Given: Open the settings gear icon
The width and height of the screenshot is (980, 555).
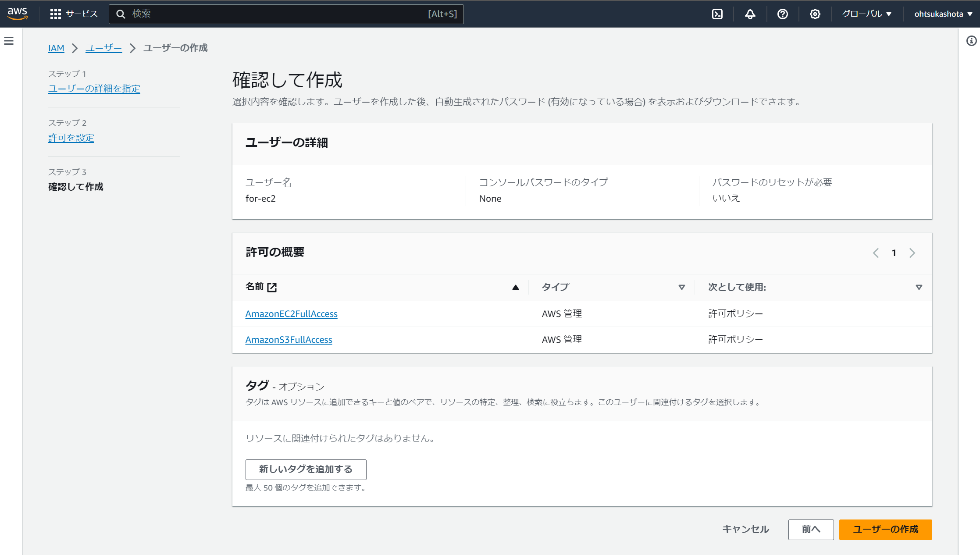Looking at the screenshot, I should [x=815, y=14].
